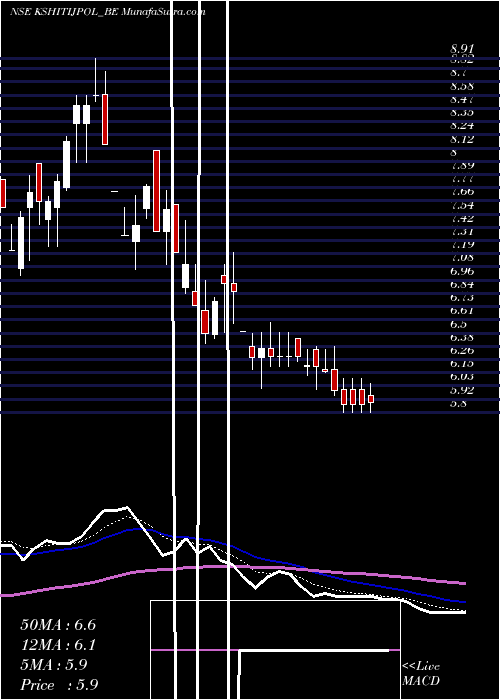Select the 6.96 price level label

point(462,271)
